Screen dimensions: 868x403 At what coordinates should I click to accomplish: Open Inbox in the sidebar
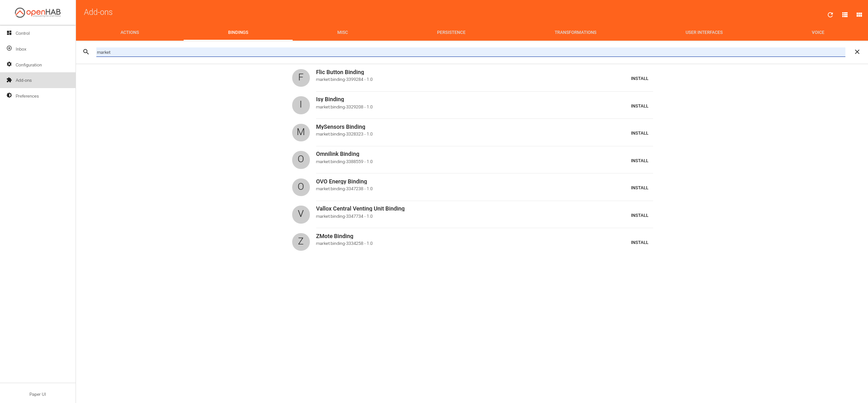[x=38, y=49]
